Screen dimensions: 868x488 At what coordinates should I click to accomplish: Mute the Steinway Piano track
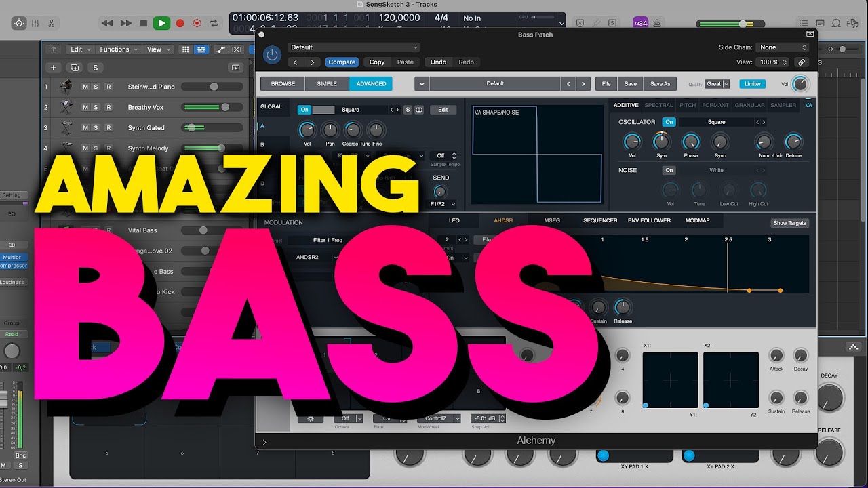[x=85, y=87]
